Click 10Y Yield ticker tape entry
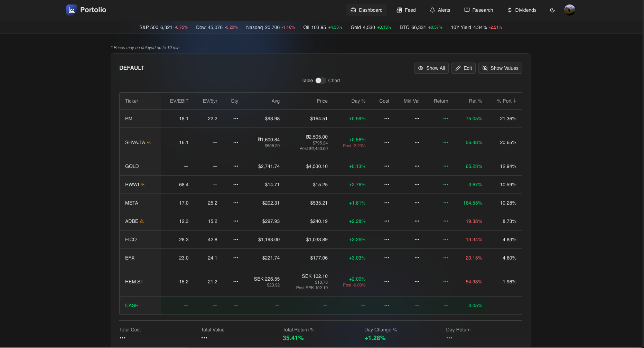This screenshot has width=644, height=348. [x=477, y=27]
